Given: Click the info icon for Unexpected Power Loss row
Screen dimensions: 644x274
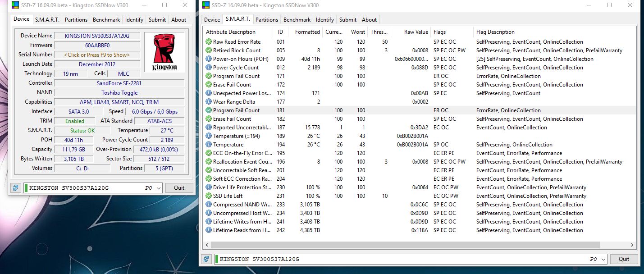Looking at the screenshot, I should [x=209, y=93].
